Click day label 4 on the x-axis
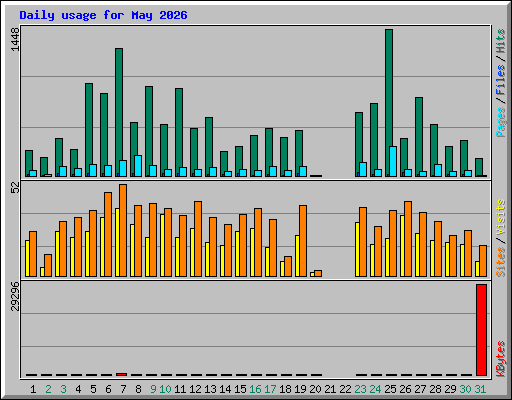 (78, 389)
